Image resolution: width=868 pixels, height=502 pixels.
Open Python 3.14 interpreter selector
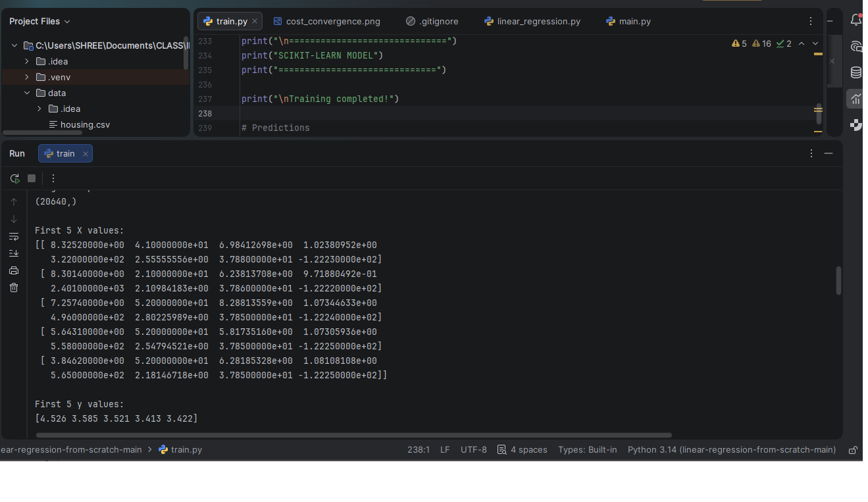732,450
